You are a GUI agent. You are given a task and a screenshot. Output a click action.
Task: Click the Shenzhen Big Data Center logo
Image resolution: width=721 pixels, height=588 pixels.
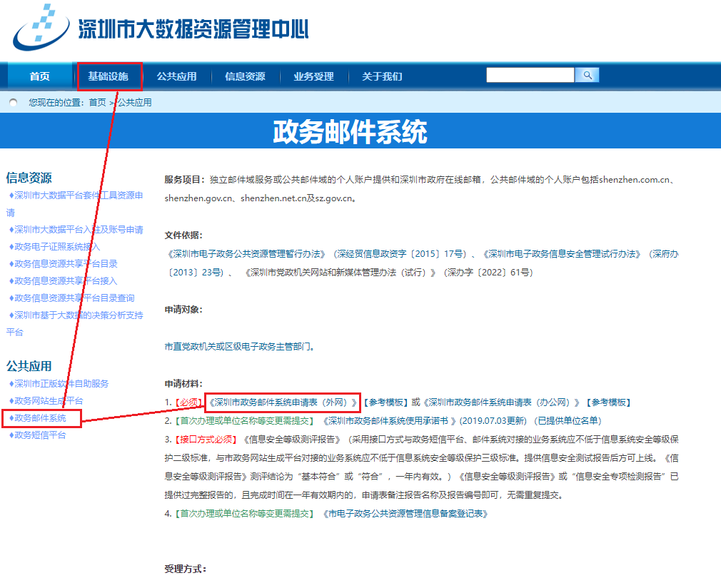pyautogui.click(x=161, y=29)
